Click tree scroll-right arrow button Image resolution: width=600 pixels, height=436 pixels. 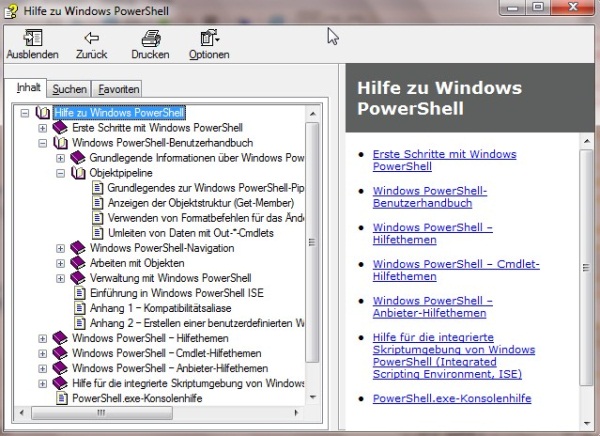click(x=296, y=413)
